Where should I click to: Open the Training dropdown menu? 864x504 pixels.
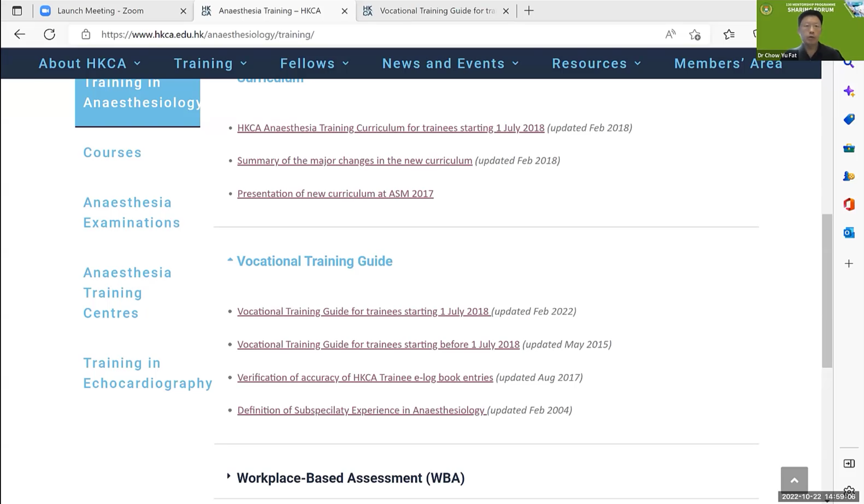click(211, 63)
